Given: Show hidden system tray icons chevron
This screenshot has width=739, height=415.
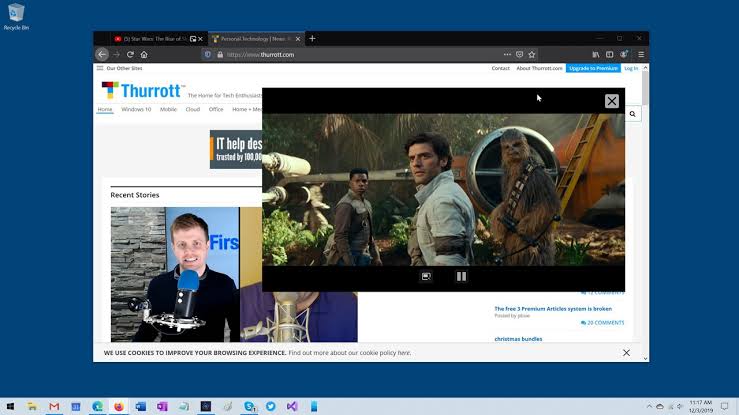Looking at the screenshot, I should click(x=649, y=407).
